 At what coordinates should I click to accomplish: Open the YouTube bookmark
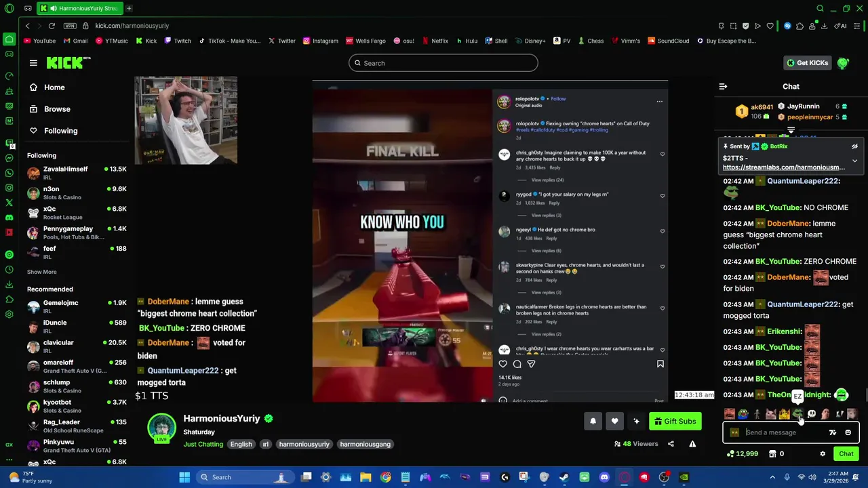click(x=39, y=41)
